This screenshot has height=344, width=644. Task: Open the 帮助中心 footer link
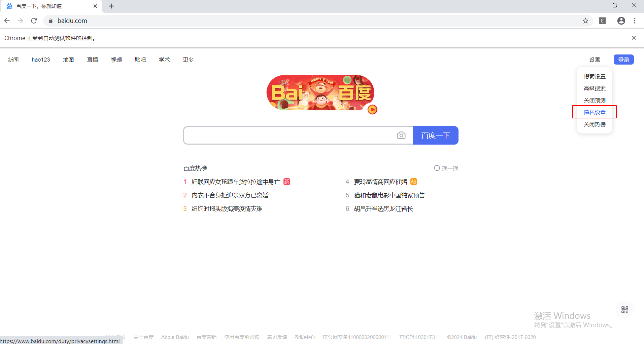(x=305, y=337)
